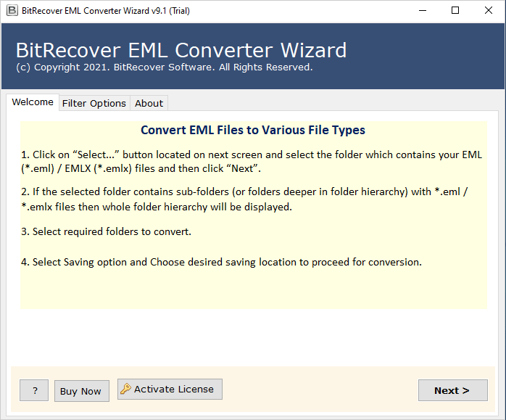The width and height of the screenshot is (506, 420).
Task: Open the Filter Options tab
Action: click(94, 103)
